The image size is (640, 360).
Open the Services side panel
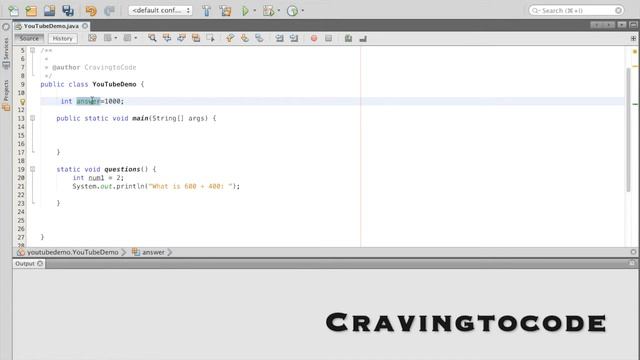coord(6,53)
